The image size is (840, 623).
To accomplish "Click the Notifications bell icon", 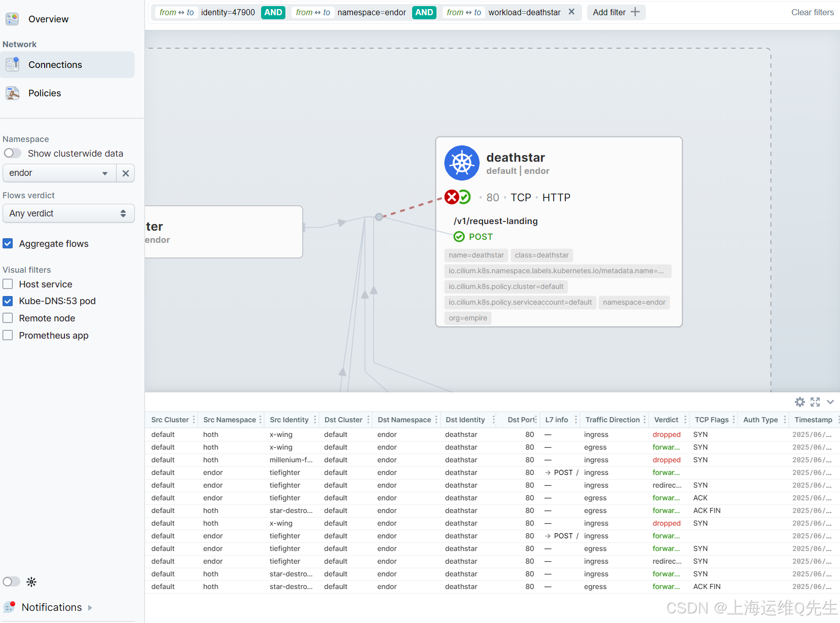I will point(9,607).
